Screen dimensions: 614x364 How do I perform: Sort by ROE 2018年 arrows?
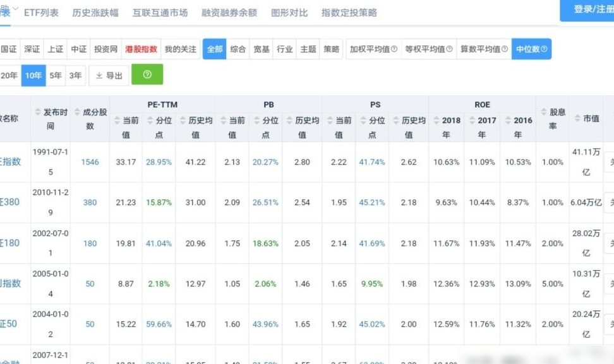coord(436,120)
